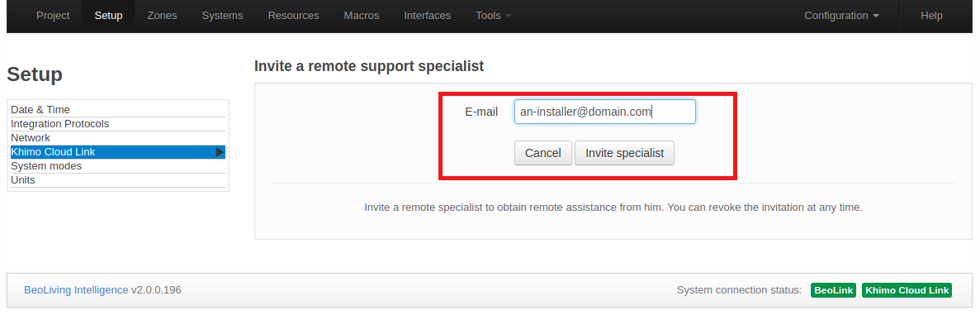Open the Macros tab
Image resolution: width=980 pixels, height=315 pixels.
[x=362, y=16]
